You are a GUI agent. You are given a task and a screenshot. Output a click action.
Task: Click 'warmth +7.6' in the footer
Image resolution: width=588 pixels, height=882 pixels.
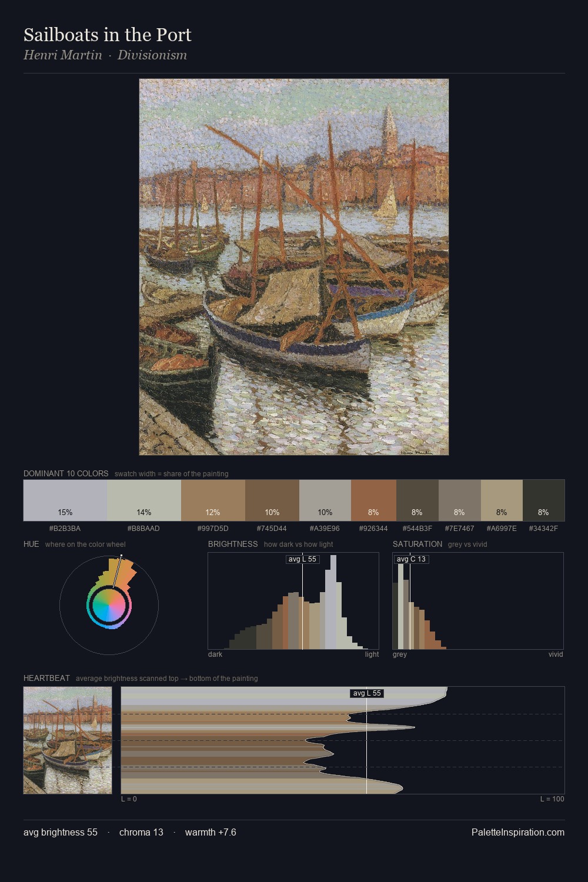[211, 832]
